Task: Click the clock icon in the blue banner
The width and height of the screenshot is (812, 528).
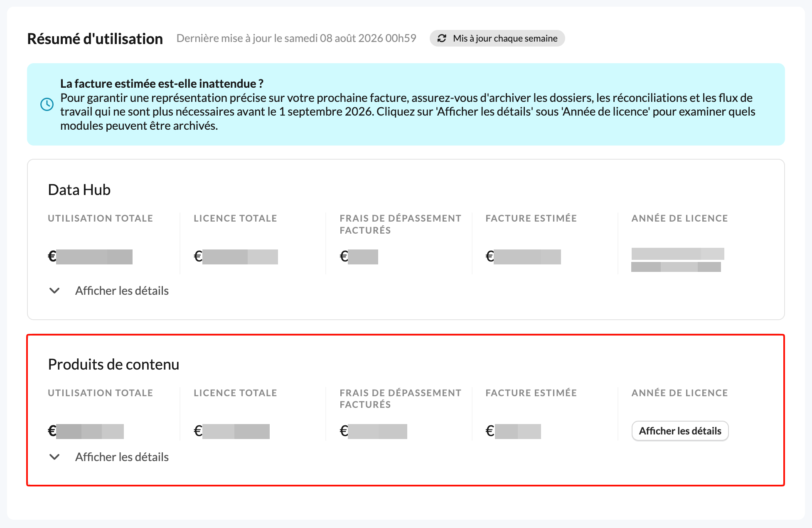Action: coord(47,104)
